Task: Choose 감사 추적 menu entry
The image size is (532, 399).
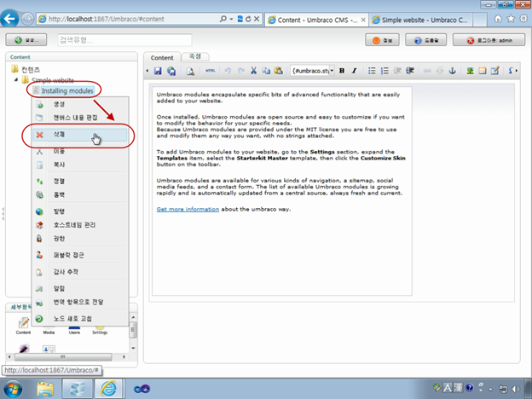Action: click(x=80, y=272)
